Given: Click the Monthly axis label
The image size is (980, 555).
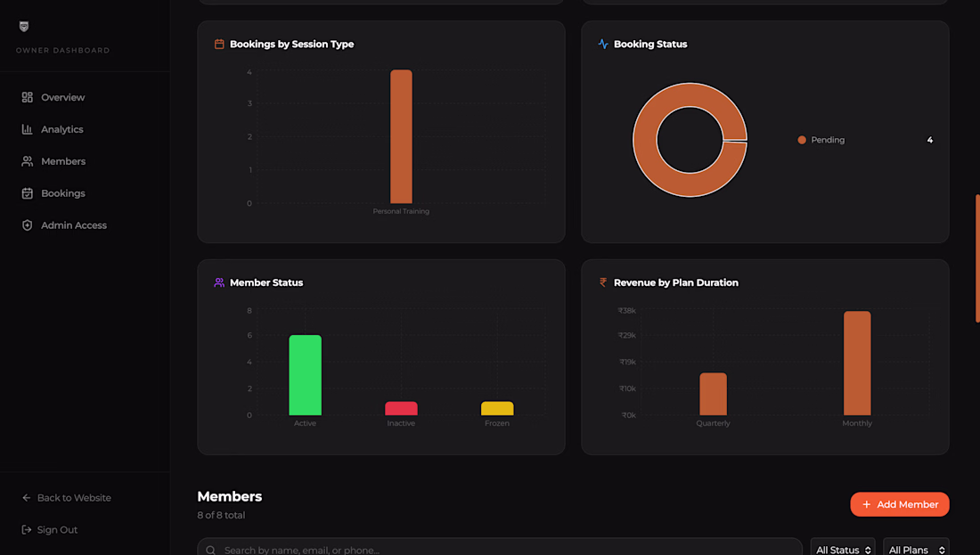Looking at the screenshot, I should coord(857,423).
